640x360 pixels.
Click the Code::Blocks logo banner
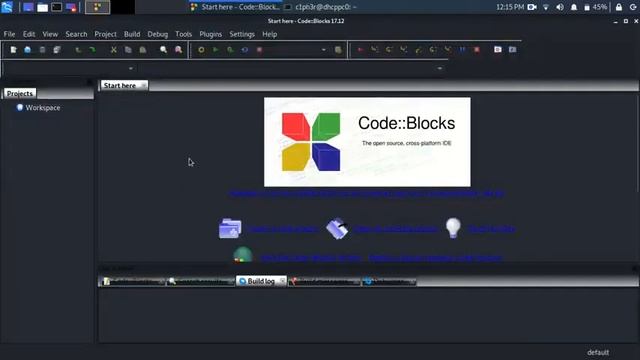point(367,142)
